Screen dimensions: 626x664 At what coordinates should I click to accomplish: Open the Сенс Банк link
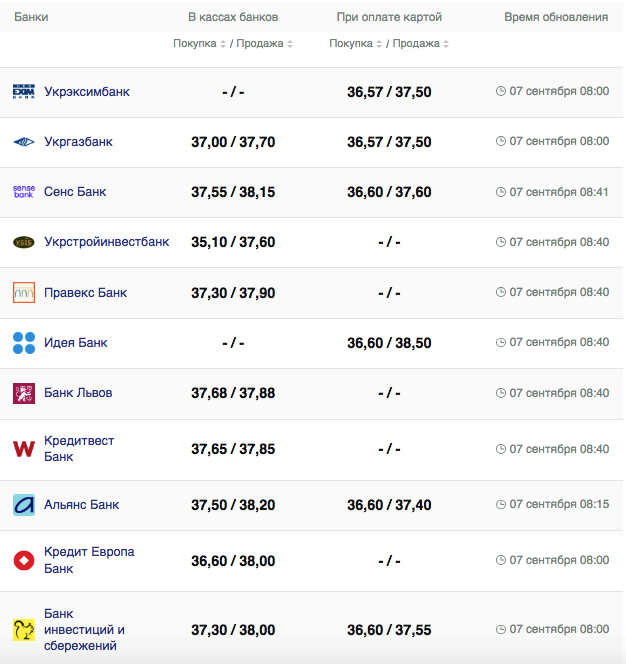click(75, 192)
